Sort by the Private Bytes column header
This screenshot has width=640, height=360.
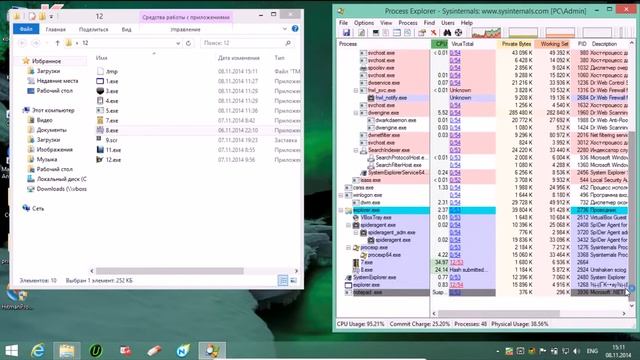coord(516,44)
